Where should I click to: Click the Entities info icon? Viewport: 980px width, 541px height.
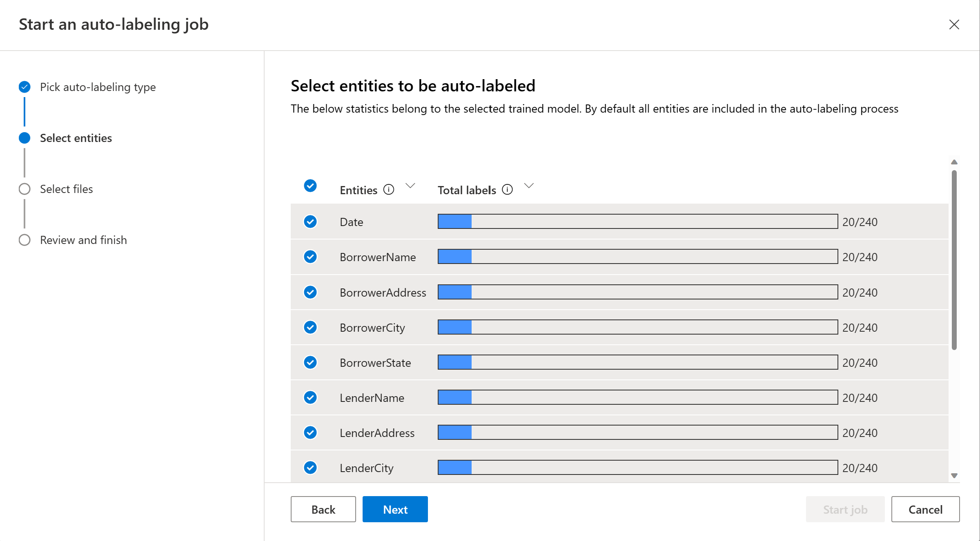tap(389, 190)
